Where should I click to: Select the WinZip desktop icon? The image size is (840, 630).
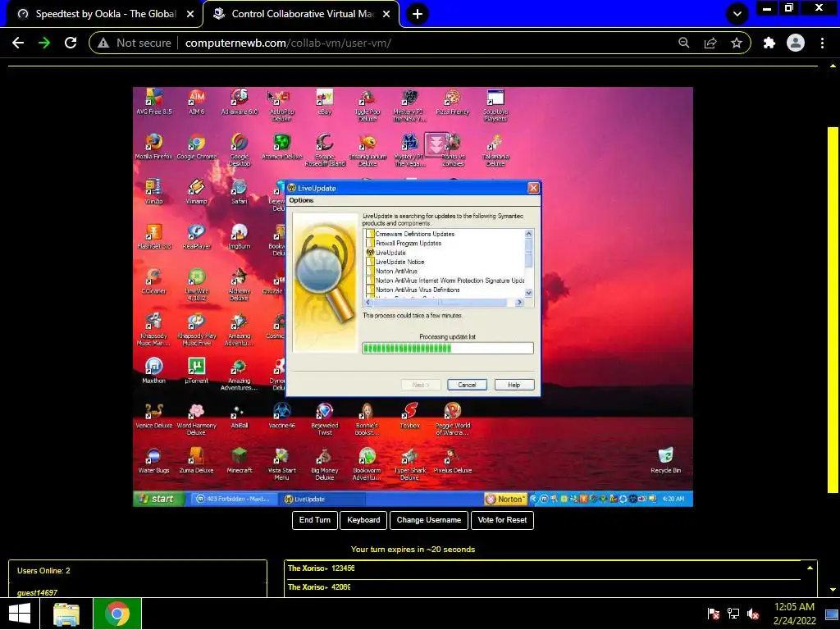tap(153, 191)
